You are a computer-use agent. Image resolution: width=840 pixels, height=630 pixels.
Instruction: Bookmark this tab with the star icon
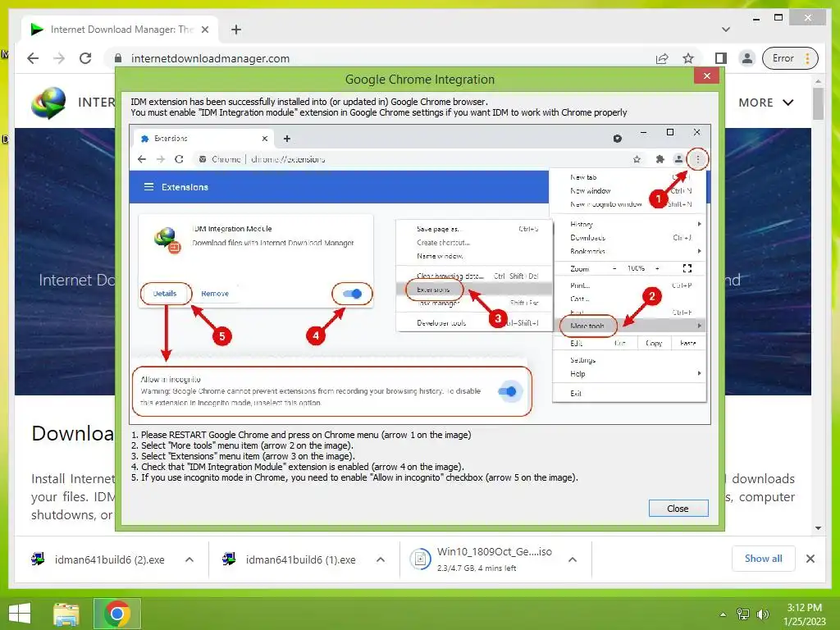coord(688,58)
